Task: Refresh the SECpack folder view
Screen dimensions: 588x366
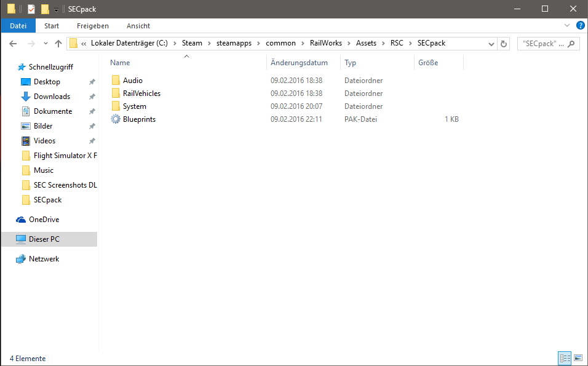Action: (504, 44)
